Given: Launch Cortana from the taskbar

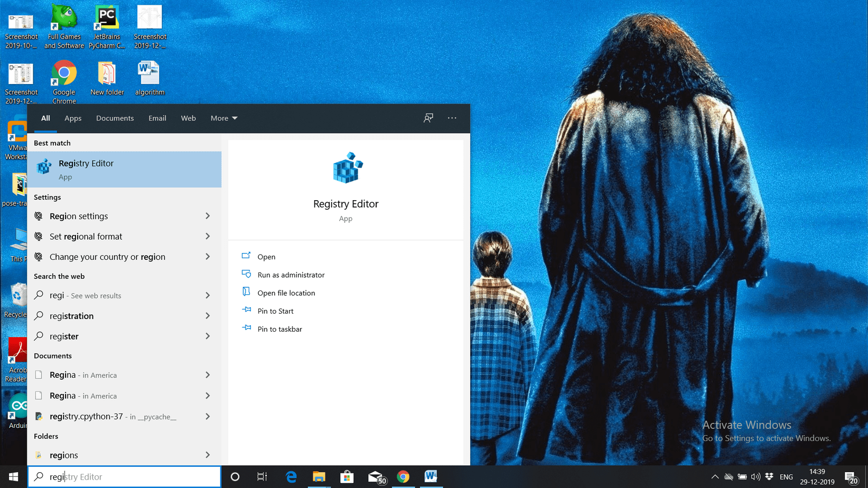Looking at the screenshot, I should tap(235, 476).
